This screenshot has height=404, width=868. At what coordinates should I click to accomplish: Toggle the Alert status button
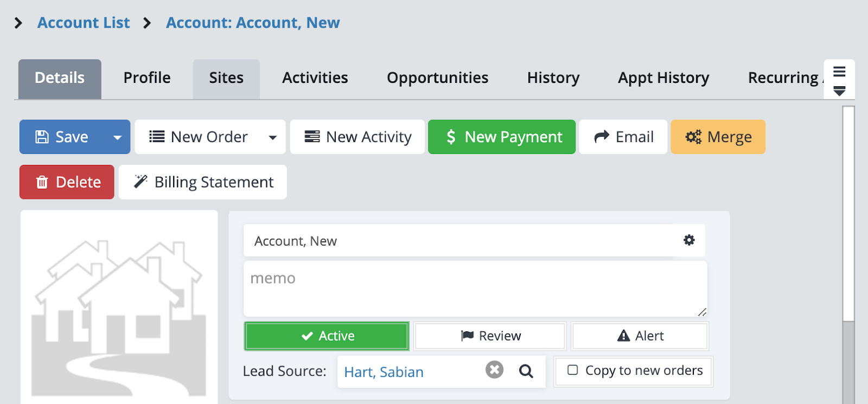click(640, 336)
